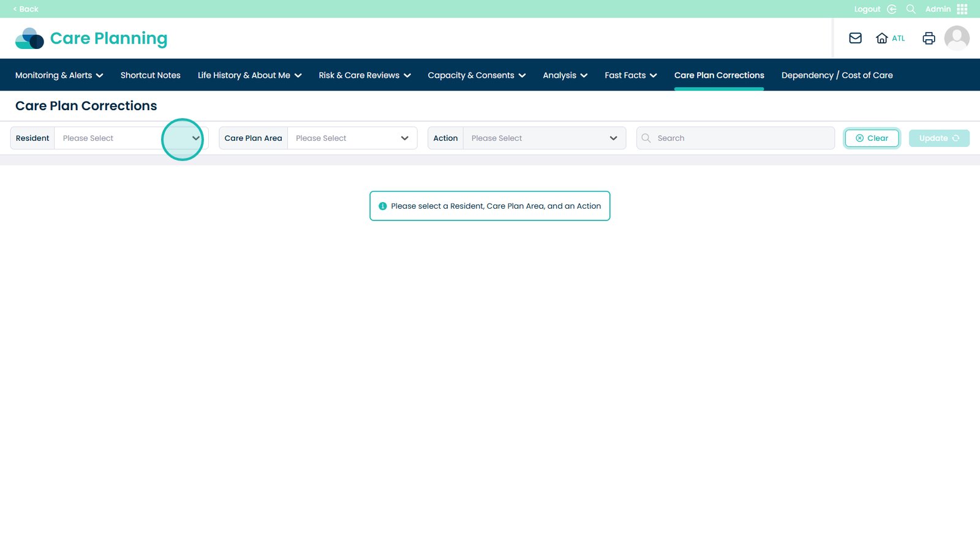The image size is (980, 551).
Task: Click the Logout link
Action: [x=867, y=9]
